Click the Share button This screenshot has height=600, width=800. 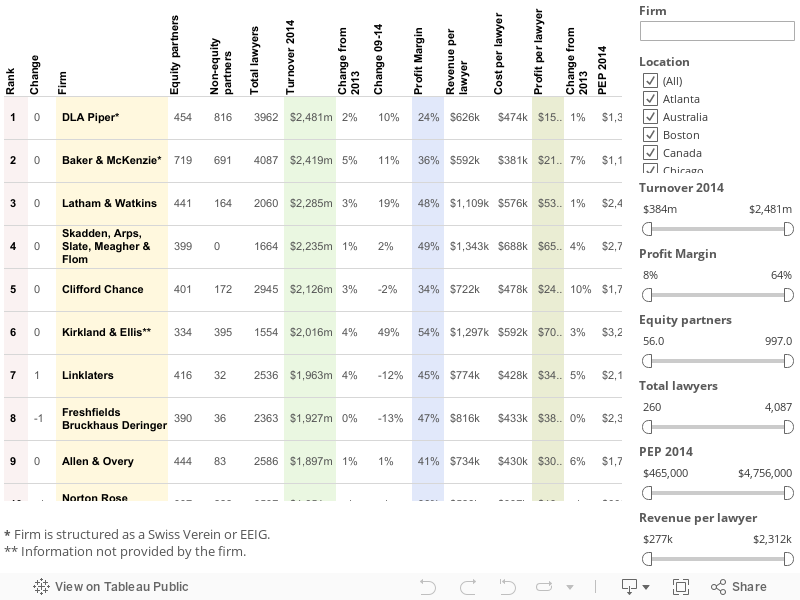click(x=739, y=587)
